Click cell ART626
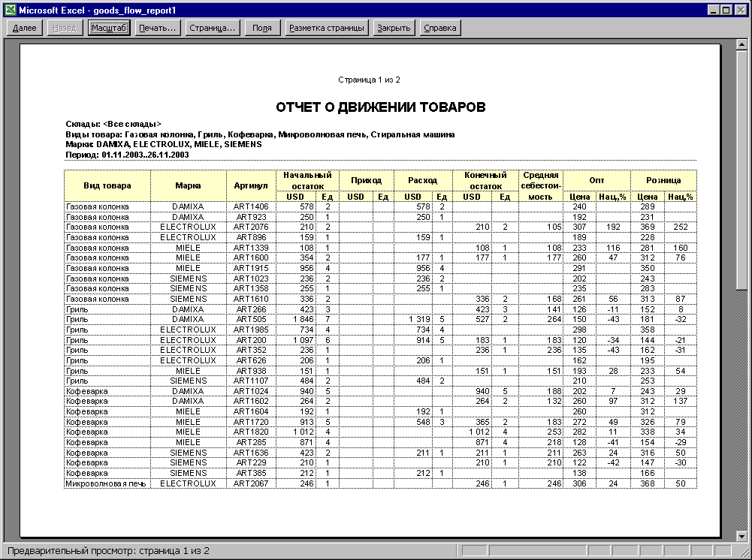The height and width of the screenshot is (560, 752). [x=251, y=360]
